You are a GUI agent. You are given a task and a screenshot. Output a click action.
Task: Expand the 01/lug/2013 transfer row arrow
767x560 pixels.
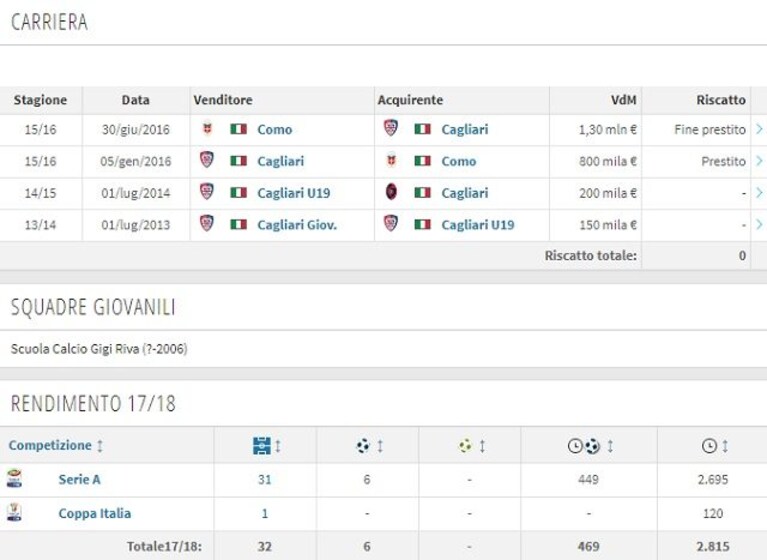click(759, 224)
